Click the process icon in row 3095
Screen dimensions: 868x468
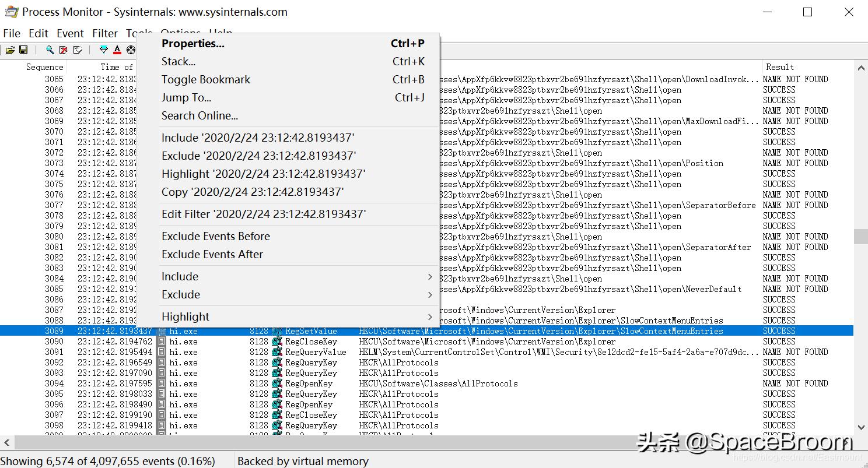tap(162, 394)
